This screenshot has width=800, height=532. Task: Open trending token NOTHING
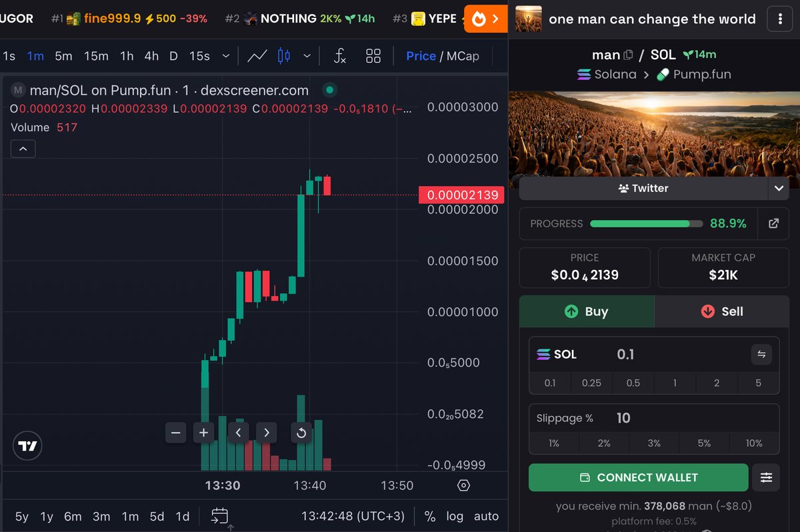[x=300, y=19]
